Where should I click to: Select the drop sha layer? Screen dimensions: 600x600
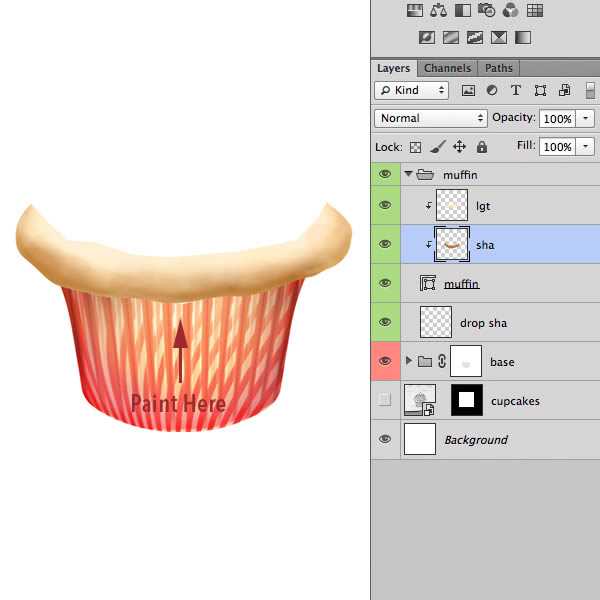click(484, 323)
